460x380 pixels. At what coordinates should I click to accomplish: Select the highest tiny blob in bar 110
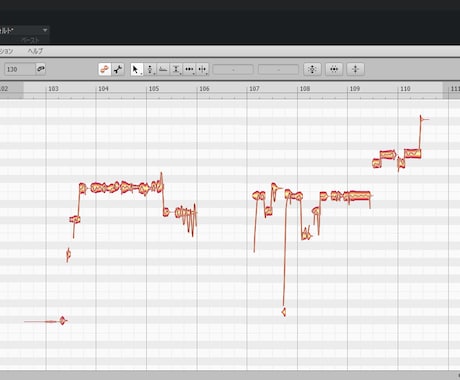coord(421,118)
